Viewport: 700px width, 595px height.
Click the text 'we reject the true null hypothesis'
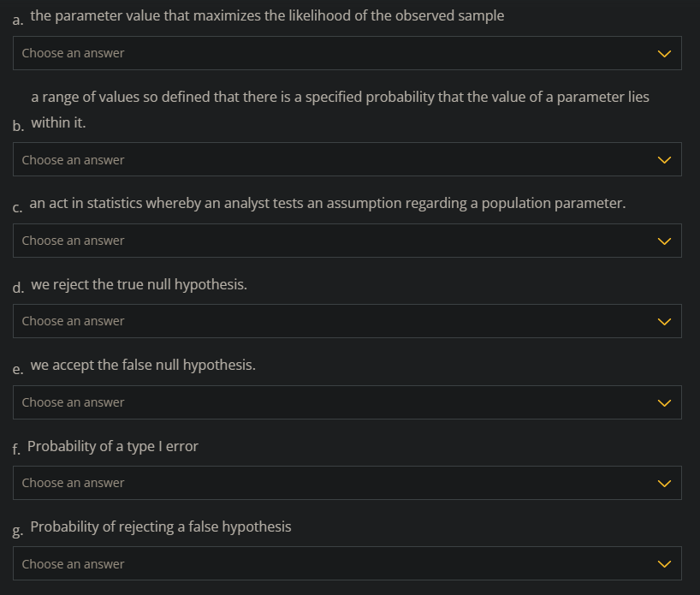click(x=137, y=284)
